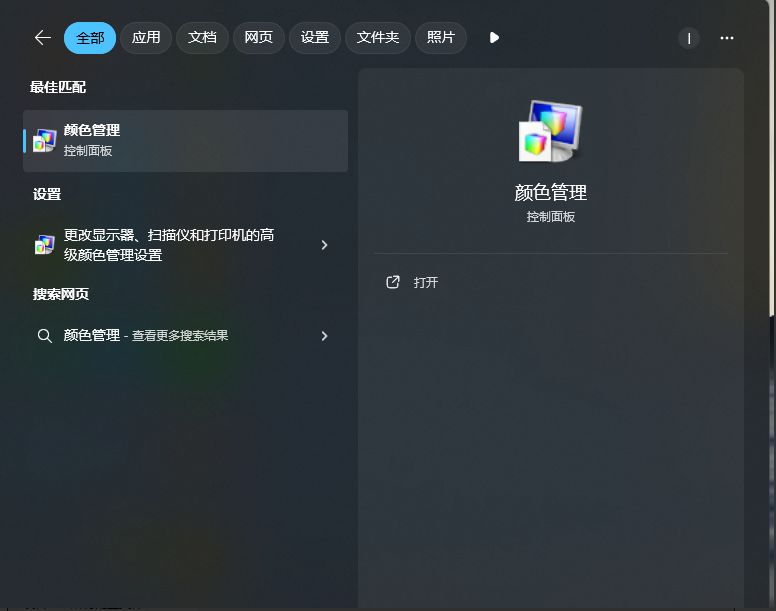Click the open-external icon next to 打开
Screen dimensions: 776x611
(392, 282)
